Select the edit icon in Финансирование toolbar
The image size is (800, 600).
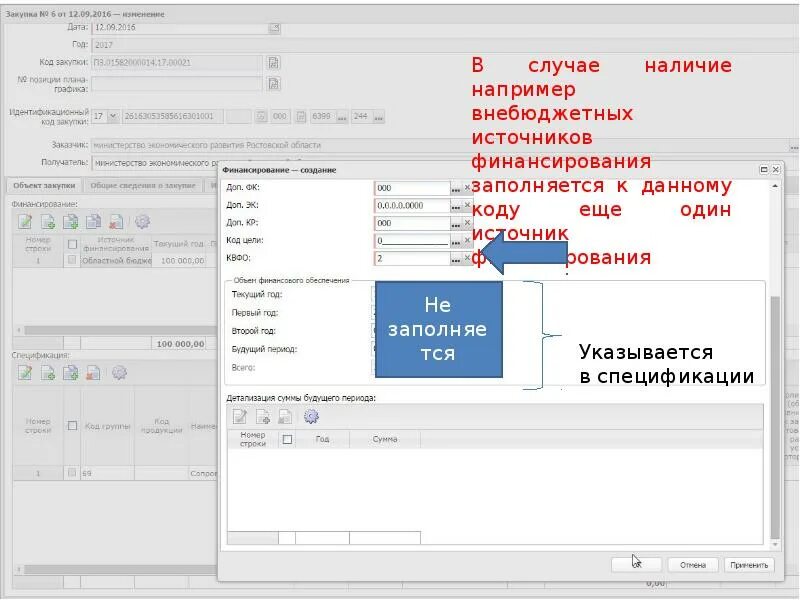pos(25,220)
